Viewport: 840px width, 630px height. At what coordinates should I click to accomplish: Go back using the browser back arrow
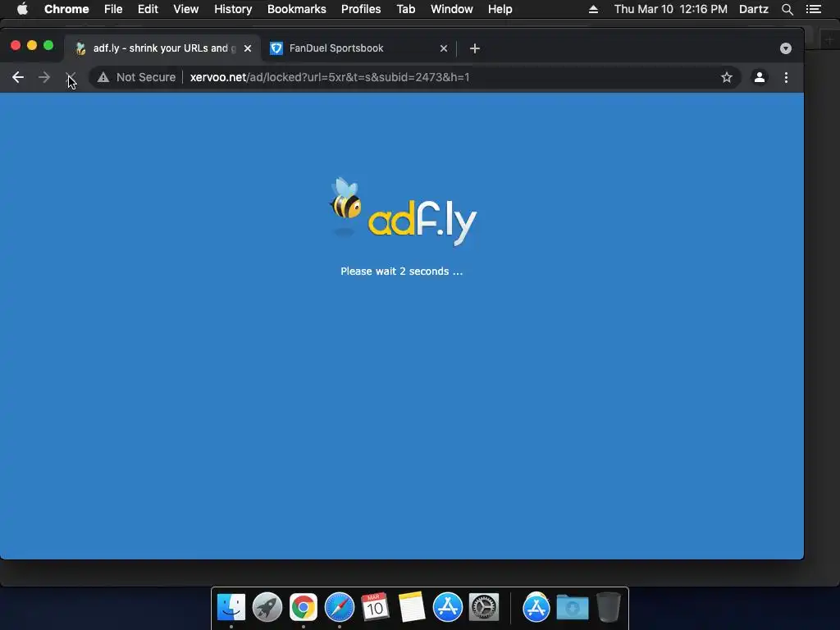click(18, 77)
